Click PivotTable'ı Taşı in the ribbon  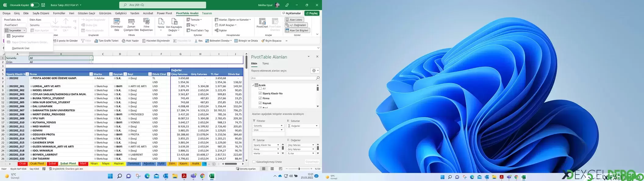(198, 30)
